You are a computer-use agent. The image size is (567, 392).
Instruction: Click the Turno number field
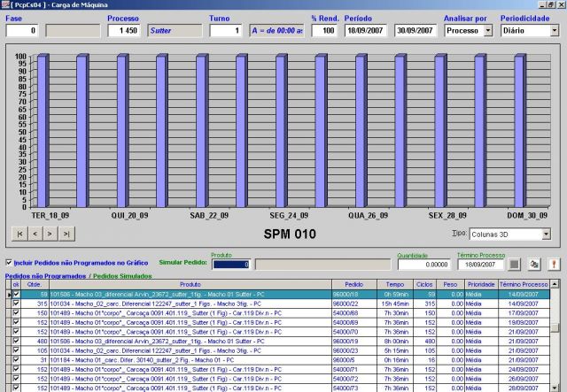point(226,31)
